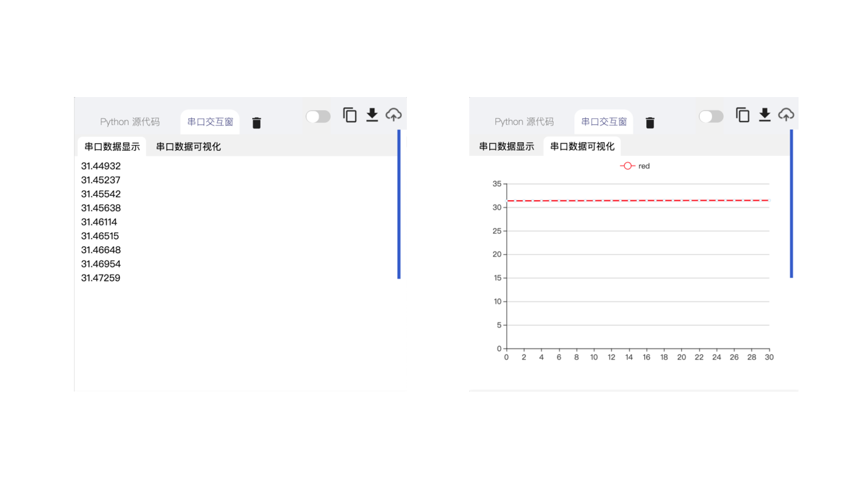Viewport: 868px width, 488px height.
Task: Click download icon in the numeric data panel
Action: coord(372,115)
